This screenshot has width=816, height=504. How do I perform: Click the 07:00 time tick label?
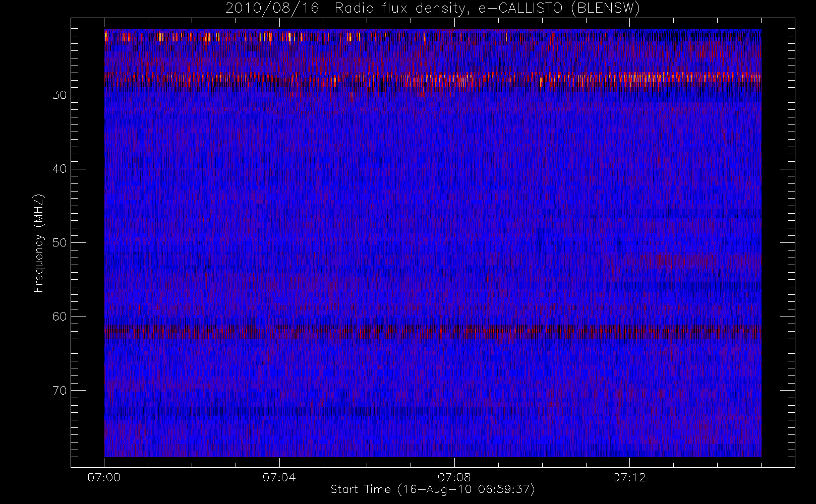point(104,477)
